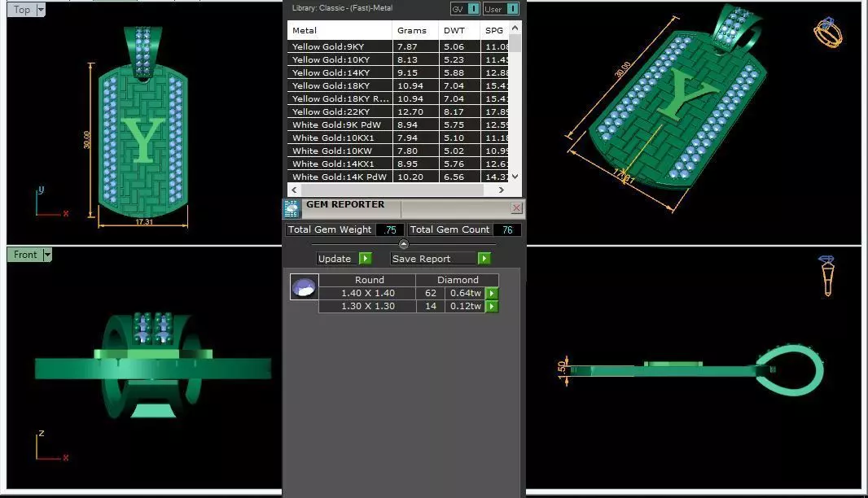Sort by Metal column header
The image size is (868, 498).
(x=340, y=30)
